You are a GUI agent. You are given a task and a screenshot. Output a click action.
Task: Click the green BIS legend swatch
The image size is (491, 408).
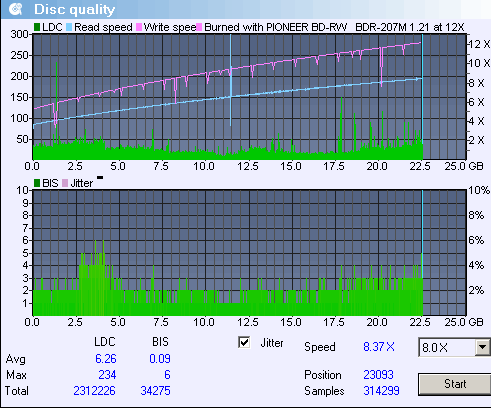37,183
